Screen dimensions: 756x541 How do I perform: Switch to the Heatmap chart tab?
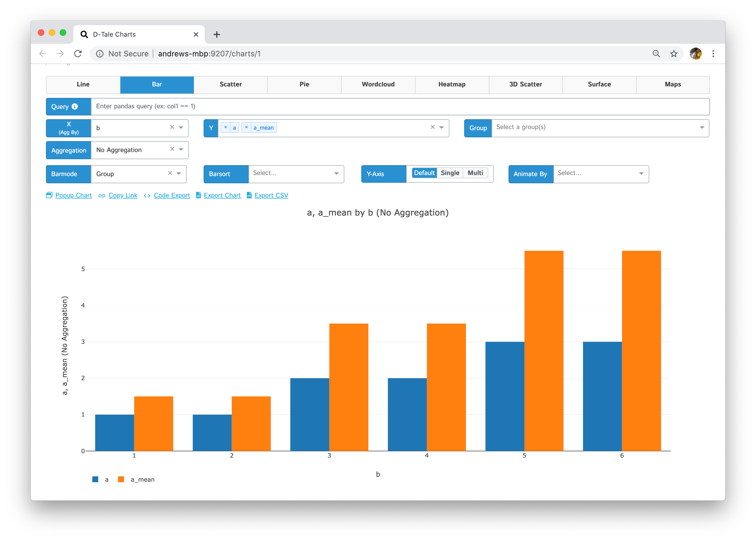(x=452, y=84)
